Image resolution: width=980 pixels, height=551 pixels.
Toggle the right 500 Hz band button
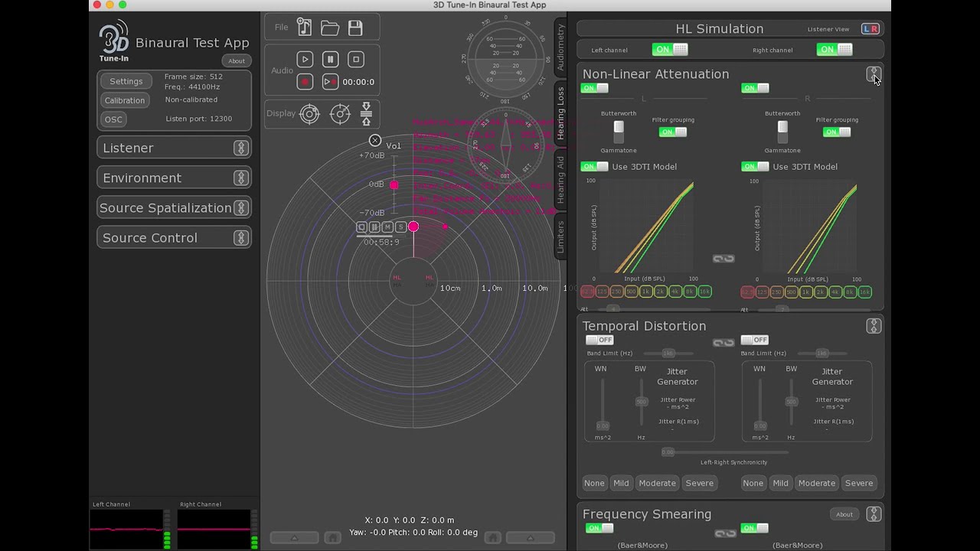point(791,292)
